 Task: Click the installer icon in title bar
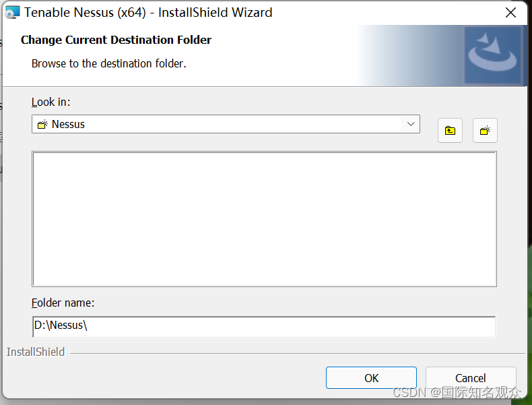click(13, 12)
